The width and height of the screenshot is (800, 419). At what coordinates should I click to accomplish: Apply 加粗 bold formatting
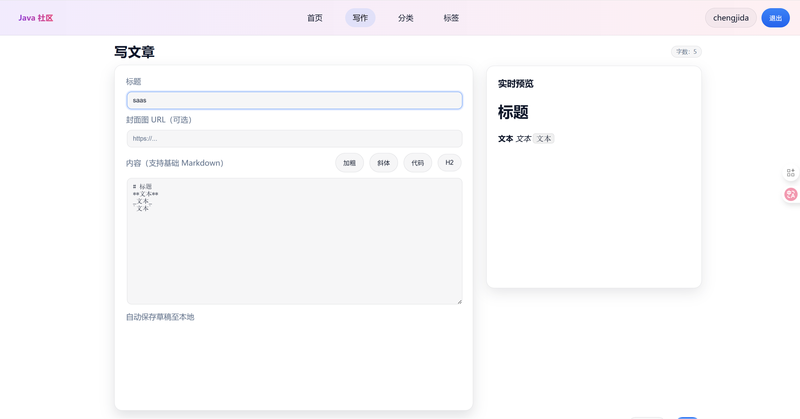coord(349,163)
